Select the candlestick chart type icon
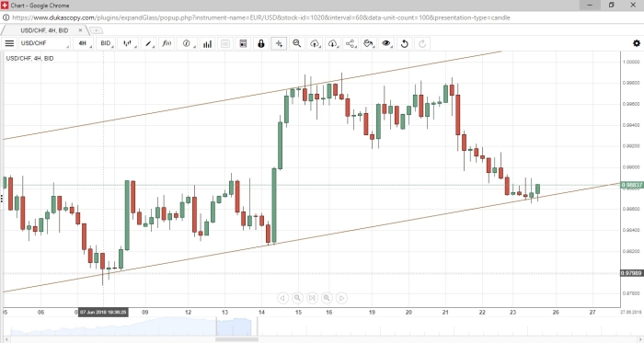 [x=128, y=43]
